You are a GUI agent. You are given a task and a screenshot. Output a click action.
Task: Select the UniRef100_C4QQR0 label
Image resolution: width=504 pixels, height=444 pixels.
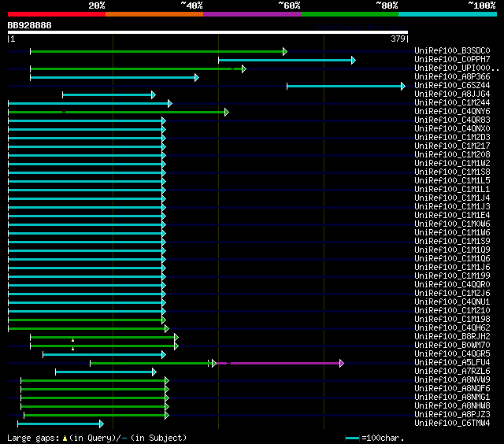point(452,285)
